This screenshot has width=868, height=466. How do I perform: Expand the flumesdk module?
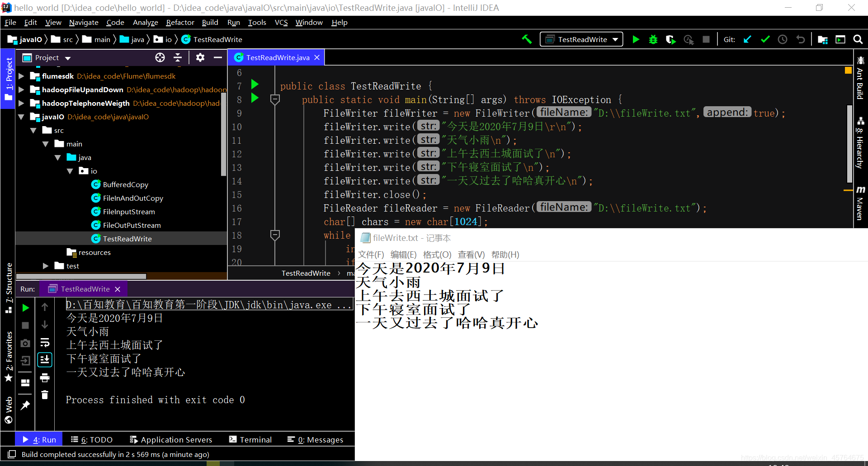tap(21, 76)
